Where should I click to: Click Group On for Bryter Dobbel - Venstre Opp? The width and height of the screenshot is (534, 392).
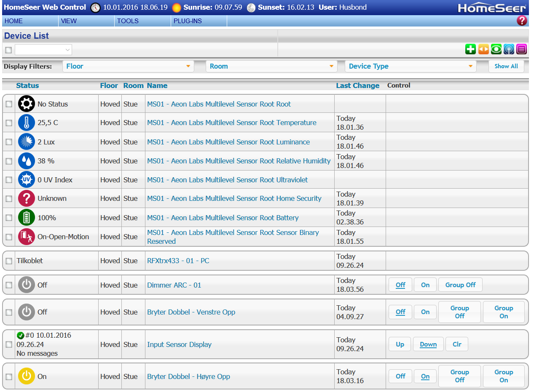click(x=504, y=312)
